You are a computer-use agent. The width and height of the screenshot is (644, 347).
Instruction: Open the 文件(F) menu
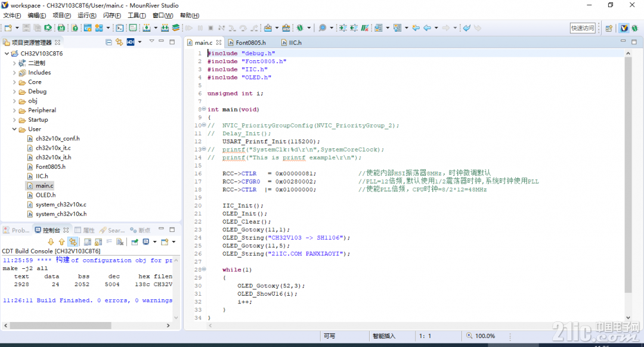(x=12, y=16)
